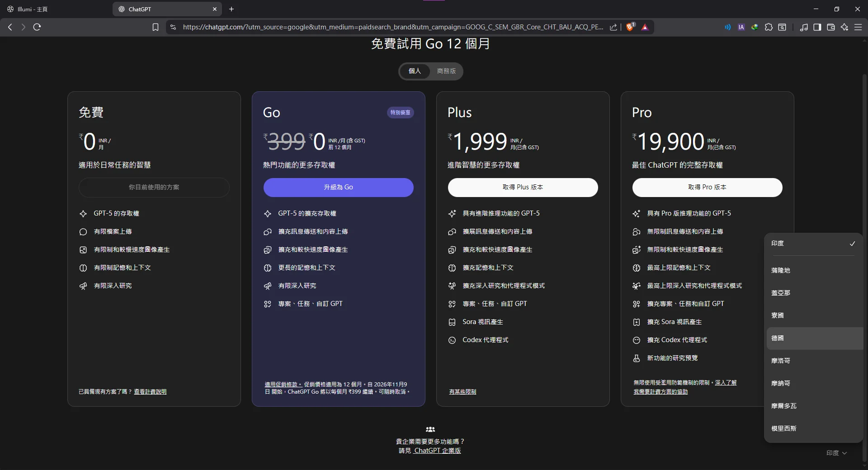This screenshot has height=470, width=868.
Task: Open the Brave Wallet icon
Action: tap(830, 27)
